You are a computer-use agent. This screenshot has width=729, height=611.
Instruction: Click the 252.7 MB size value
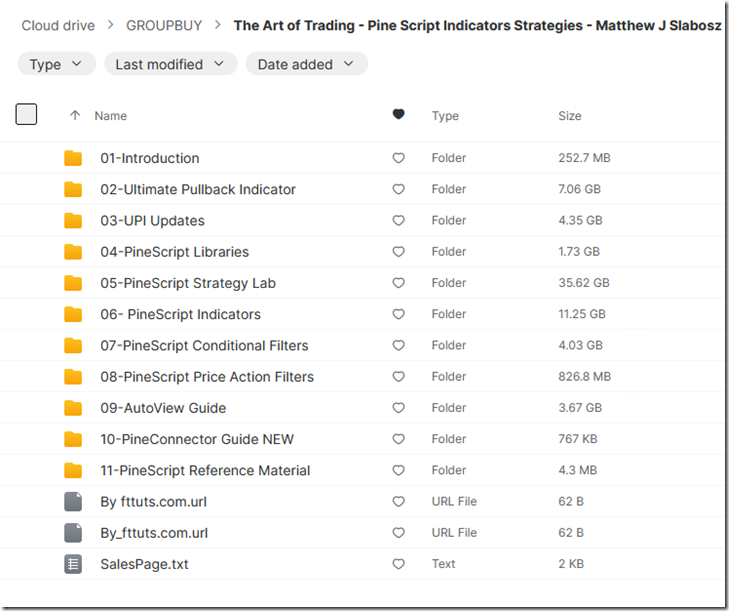point(584,158)
